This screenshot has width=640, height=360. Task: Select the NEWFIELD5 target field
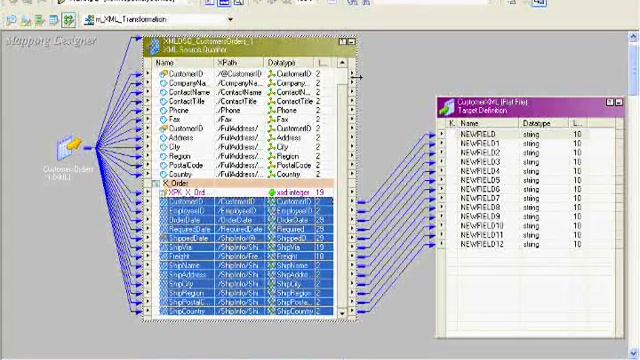[480, 180]
